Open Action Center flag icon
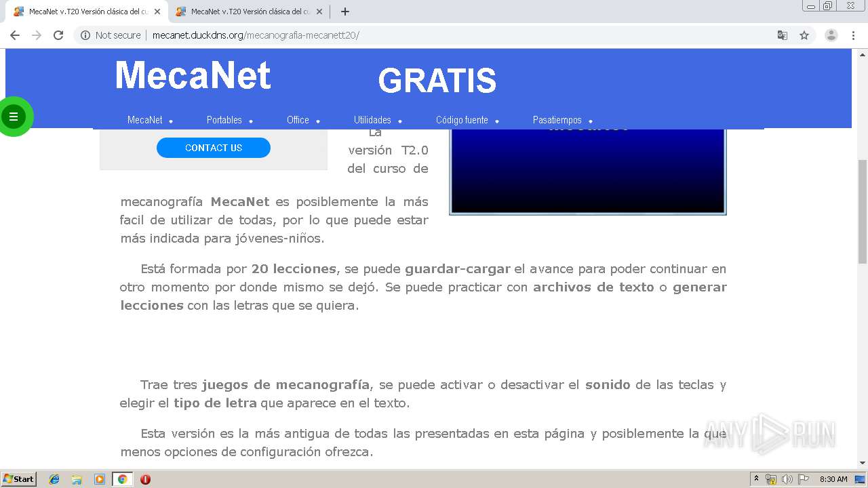The width and height of the screenshot is (868, 488). tap(804, 479)
